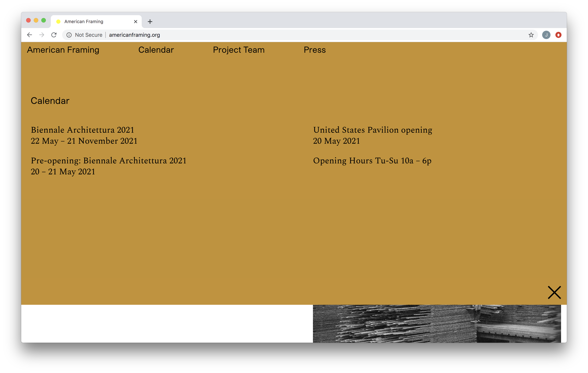Go to the Press page
Image resolution: width=588 pixels, height=373 pixels.
pos(314,50)
